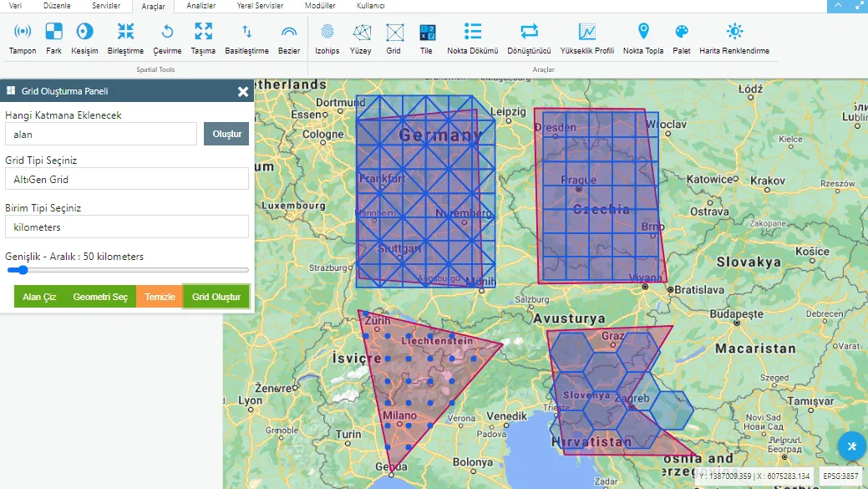Click the Alan Çiz button

click(39, 297)
